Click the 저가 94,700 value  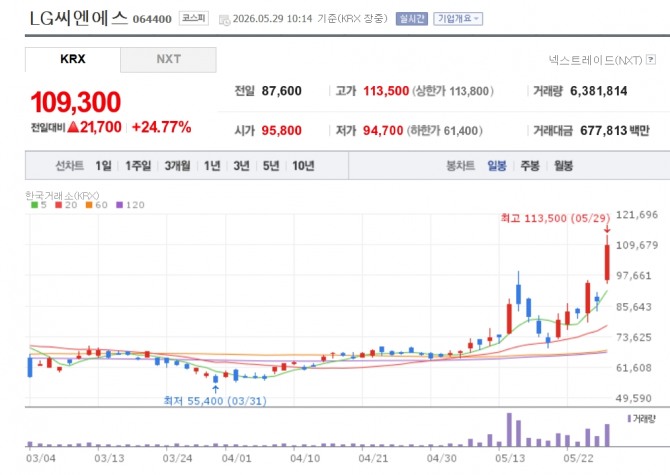pos(383,130)
